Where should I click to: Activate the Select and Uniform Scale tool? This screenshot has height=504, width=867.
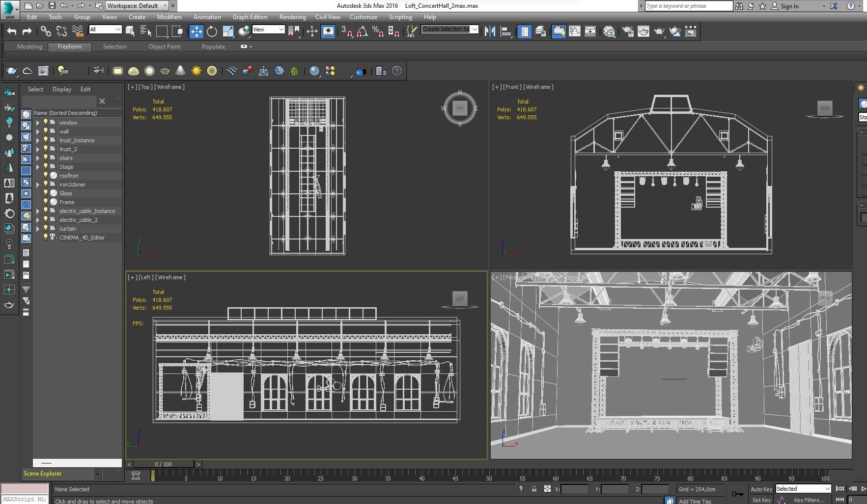(228, 31)
